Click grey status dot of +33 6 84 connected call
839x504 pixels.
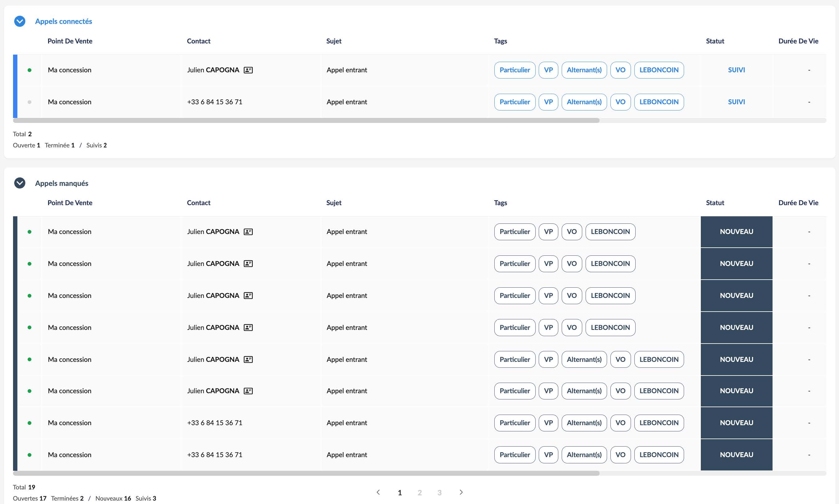tap(29, 102)
